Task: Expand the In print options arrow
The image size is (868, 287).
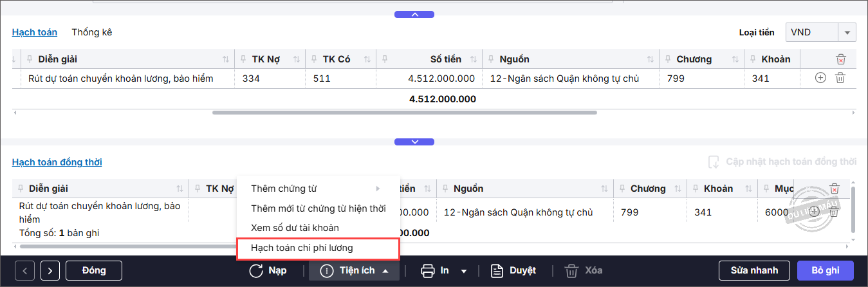Action: click(464, 271)
